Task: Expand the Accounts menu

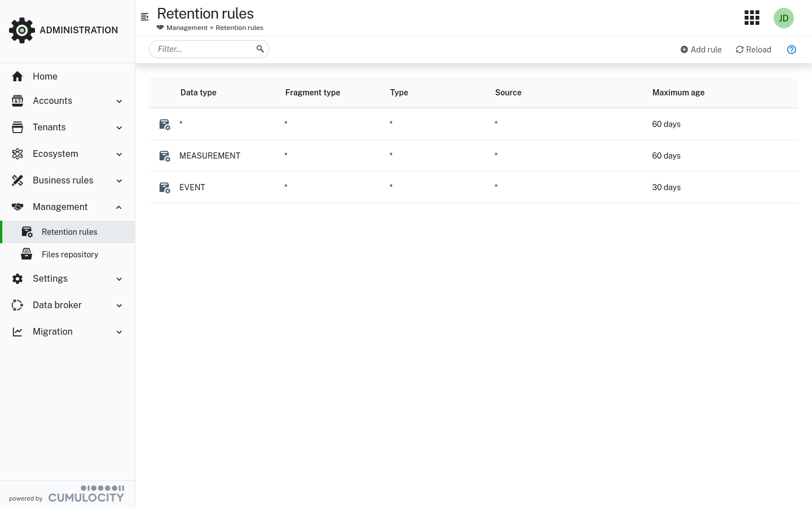Action: click(x=67, y=101)
